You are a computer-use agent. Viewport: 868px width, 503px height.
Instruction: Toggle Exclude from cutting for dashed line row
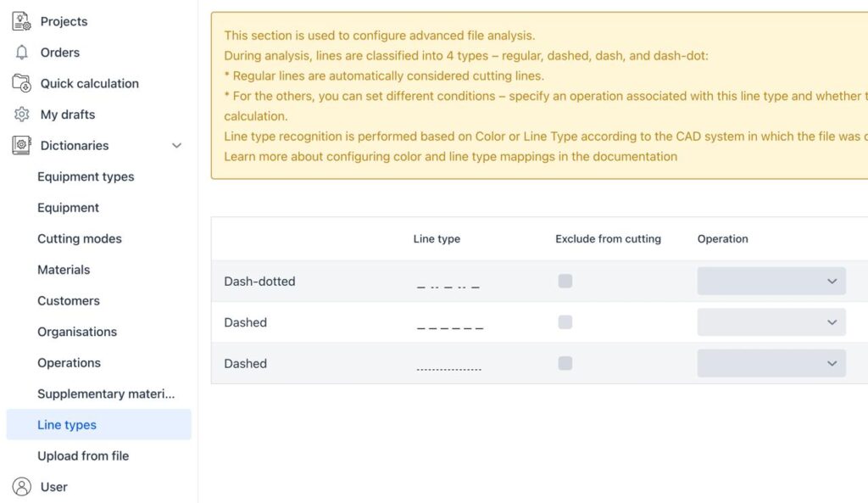point(565,322)
